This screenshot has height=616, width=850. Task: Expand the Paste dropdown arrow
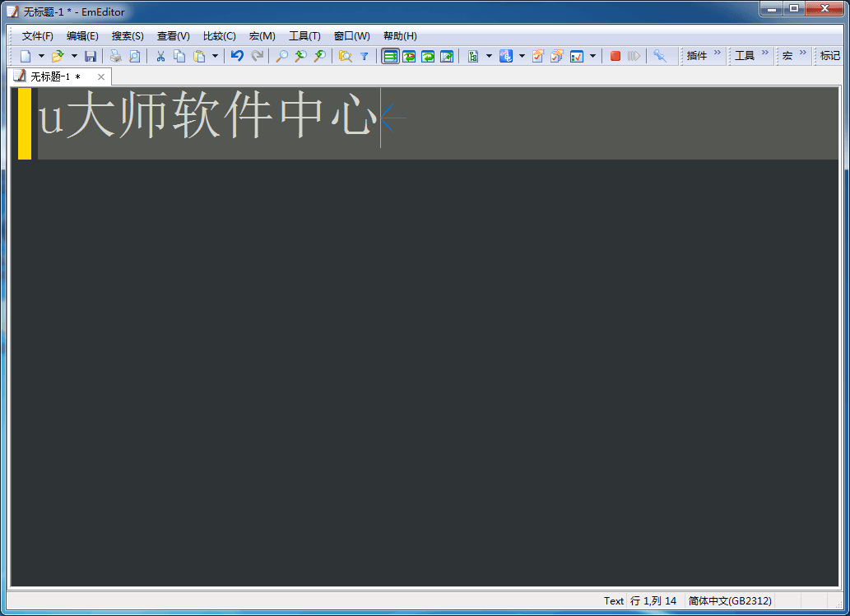coord(216,56)
